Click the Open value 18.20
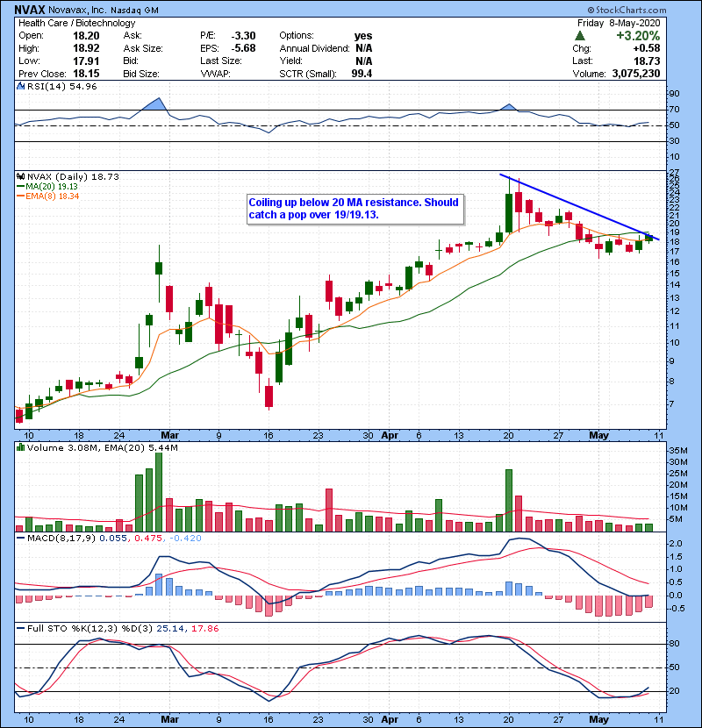Image resolution: width=702 pixels, height=728 pixels. point(86,36)
